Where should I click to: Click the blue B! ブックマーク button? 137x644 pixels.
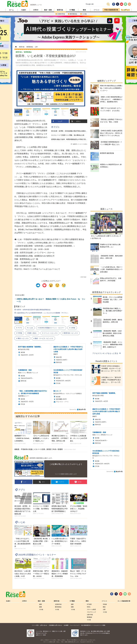click(60, 482)
